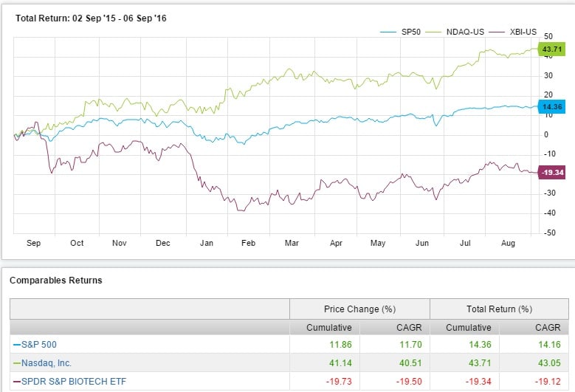Sort by Cumulative under Price Change

[324, 327]
